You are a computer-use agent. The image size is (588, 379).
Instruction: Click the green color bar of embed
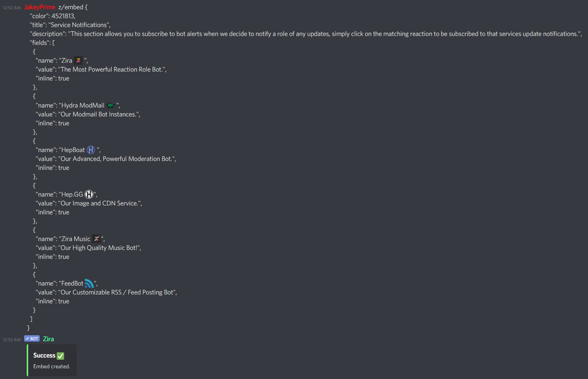[27, 360]
